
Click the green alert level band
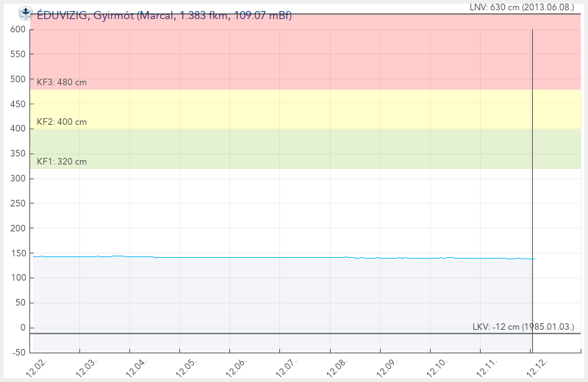(294, 148)
